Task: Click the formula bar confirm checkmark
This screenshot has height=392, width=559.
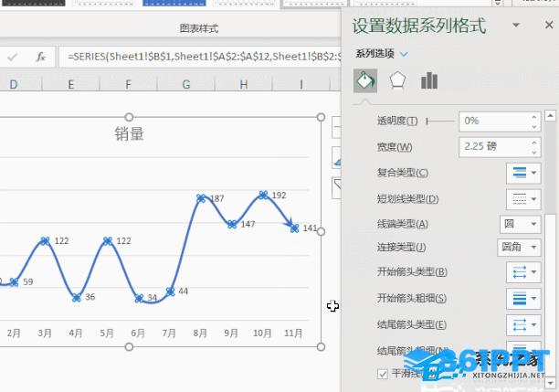Action: coord(13,57)
